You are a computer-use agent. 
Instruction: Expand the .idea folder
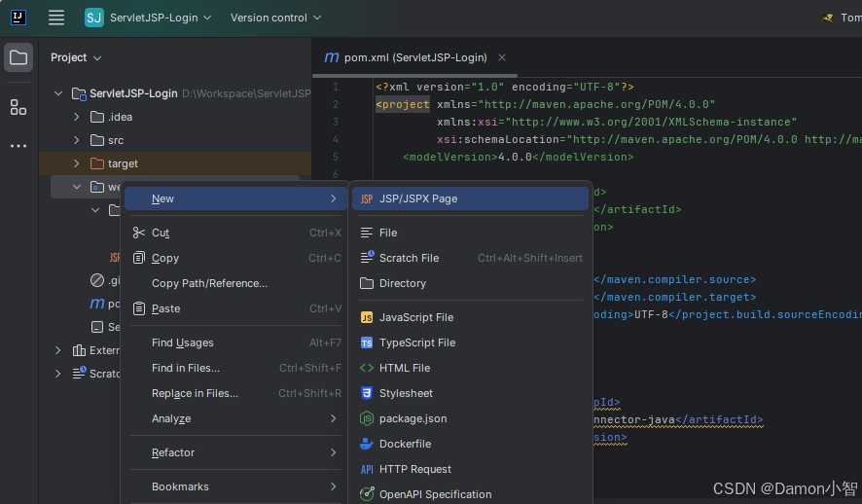[x=77, y=117]
